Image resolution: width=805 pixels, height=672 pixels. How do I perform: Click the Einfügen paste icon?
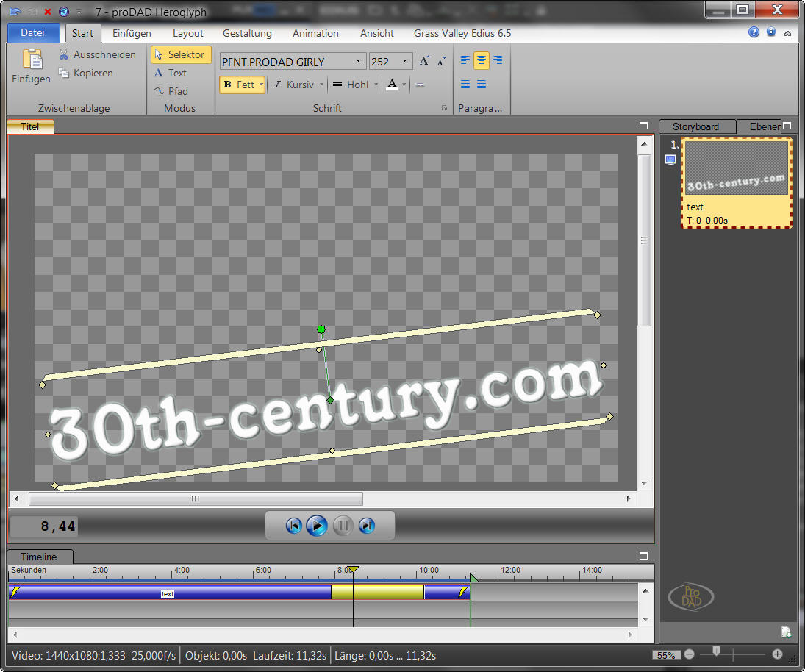tap(32, 60)
